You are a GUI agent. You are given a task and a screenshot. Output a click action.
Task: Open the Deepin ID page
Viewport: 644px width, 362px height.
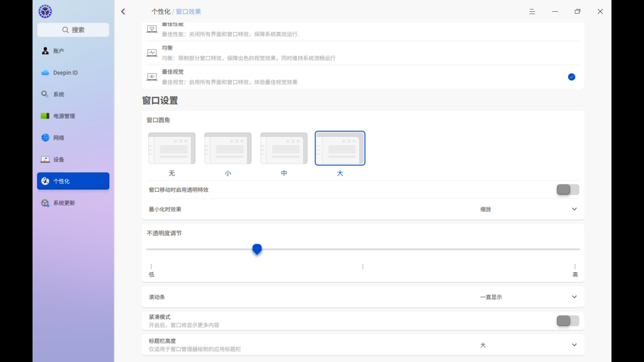pos(73,73)
